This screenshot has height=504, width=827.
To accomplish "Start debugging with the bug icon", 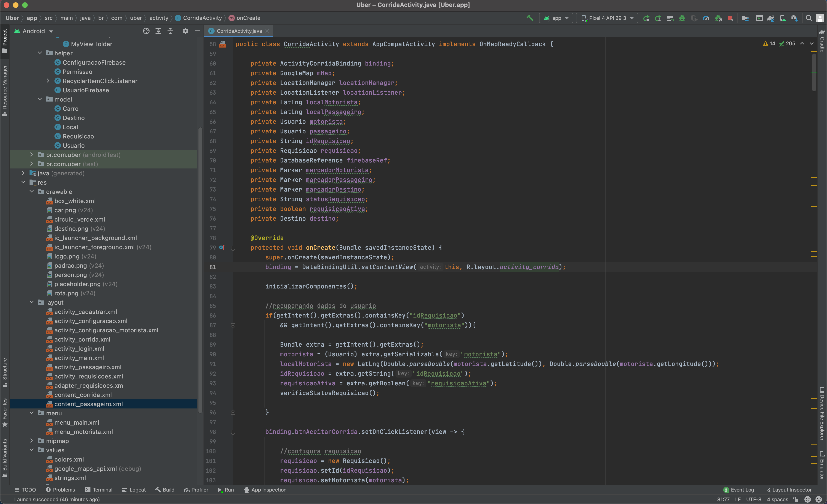I will click(x=682, y=18).
